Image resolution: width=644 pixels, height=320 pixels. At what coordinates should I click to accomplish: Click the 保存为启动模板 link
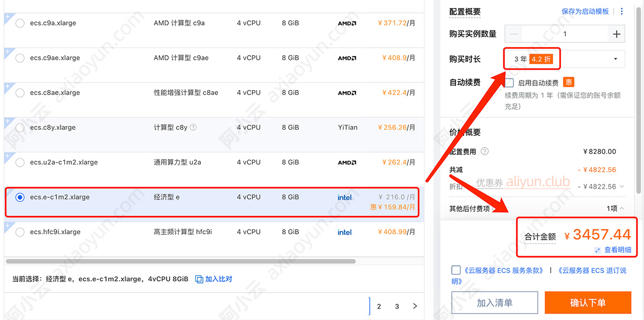click(x=585, y=11)
